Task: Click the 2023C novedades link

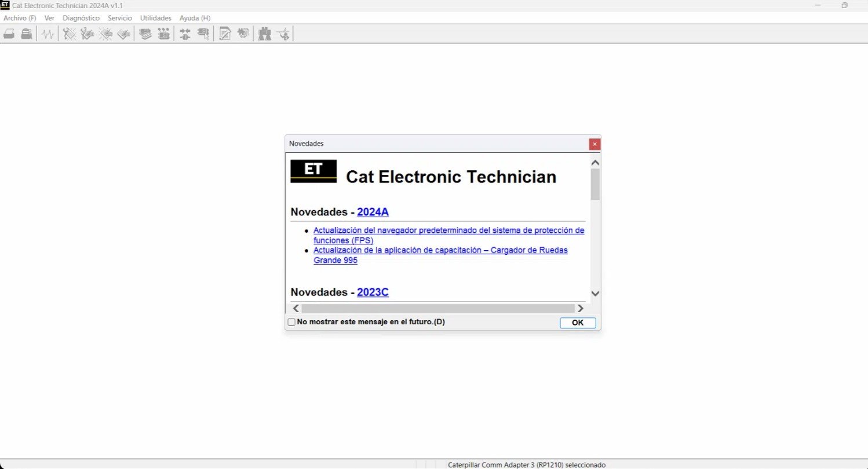Action: point(373,292)
